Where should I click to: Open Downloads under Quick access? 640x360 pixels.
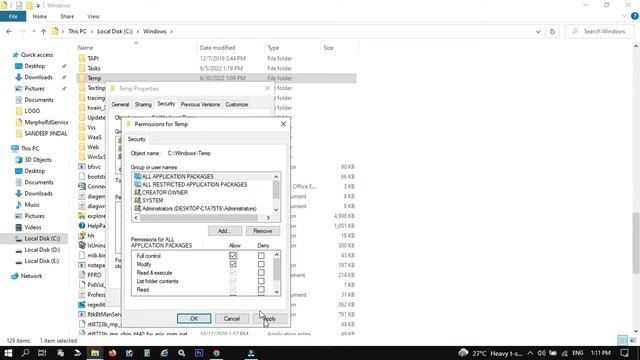38,77
